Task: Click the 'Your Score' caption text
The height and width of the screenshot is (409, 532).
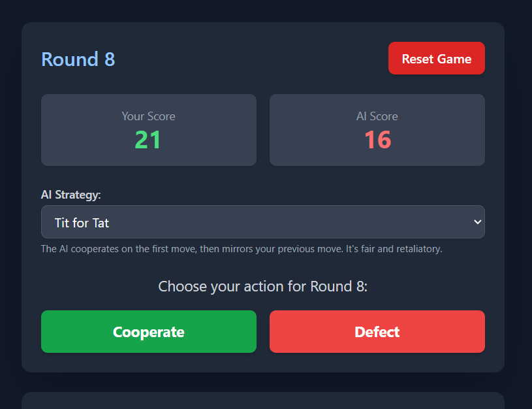Action: coord(148,116)
